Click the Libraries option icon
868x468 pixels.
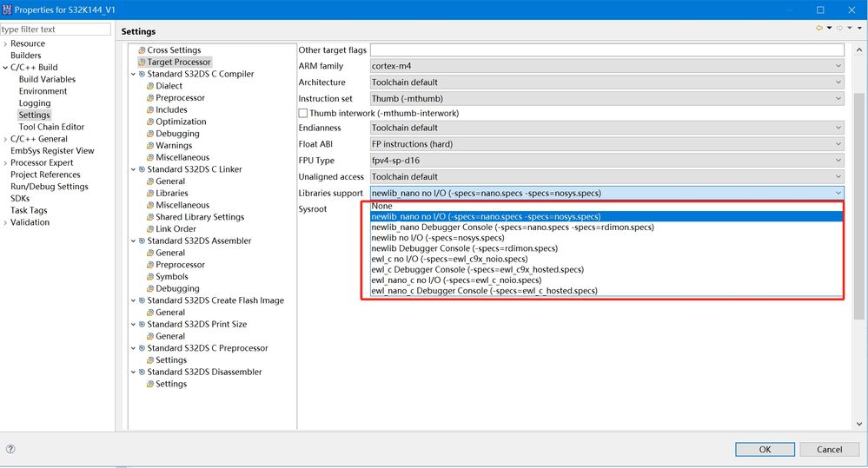[x=150, y=193]
